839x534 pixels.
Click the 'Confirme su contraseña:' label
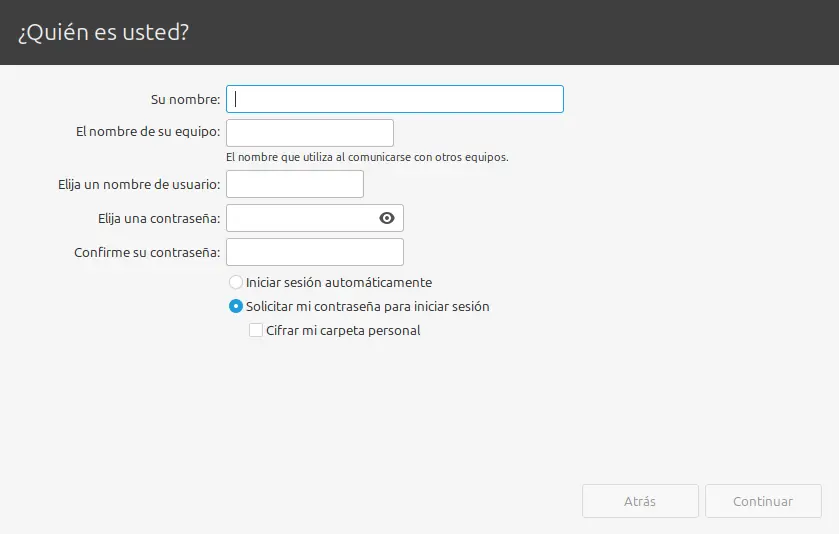pyautogui.click(x=147, y=252)
